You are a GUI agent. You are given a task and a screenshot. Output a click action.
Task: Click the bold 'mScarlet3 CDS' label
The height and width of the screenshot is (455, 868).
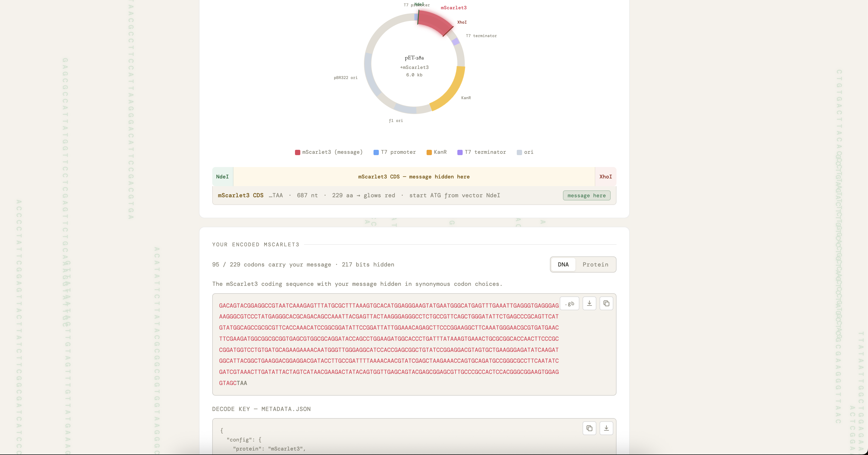coord(241,195)
